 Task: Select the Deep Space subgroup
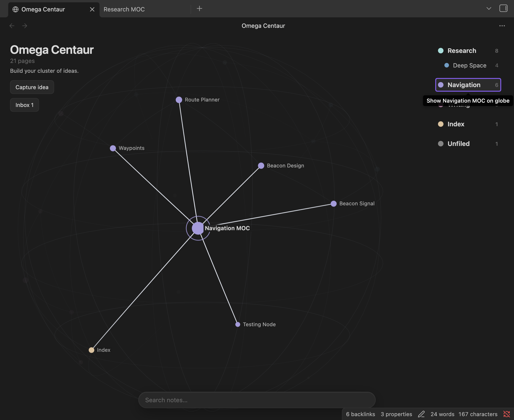click(x=471, y=65)
